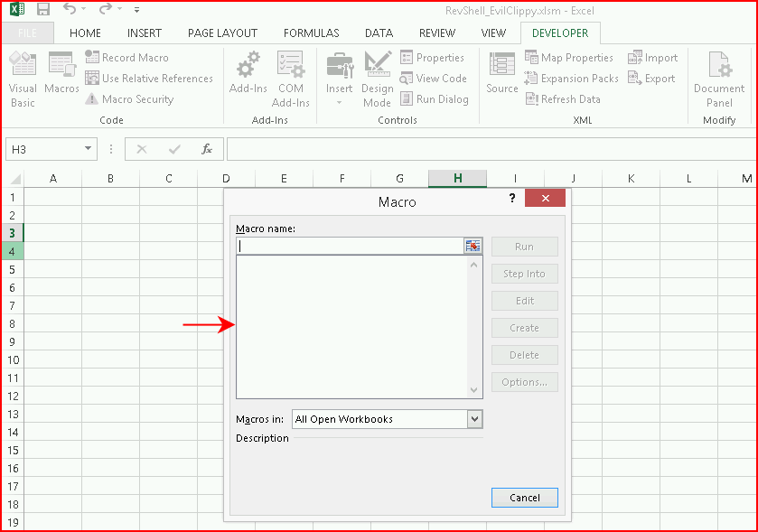
Task: Confirm the formula bar entry
Action: 174,149
